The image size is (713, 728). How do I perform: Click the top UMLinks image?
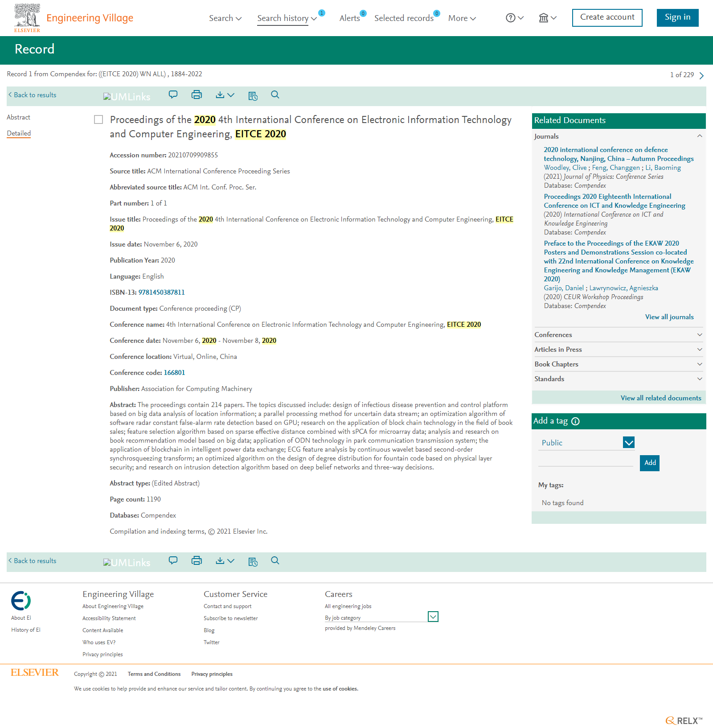click(x=127, y=96)
